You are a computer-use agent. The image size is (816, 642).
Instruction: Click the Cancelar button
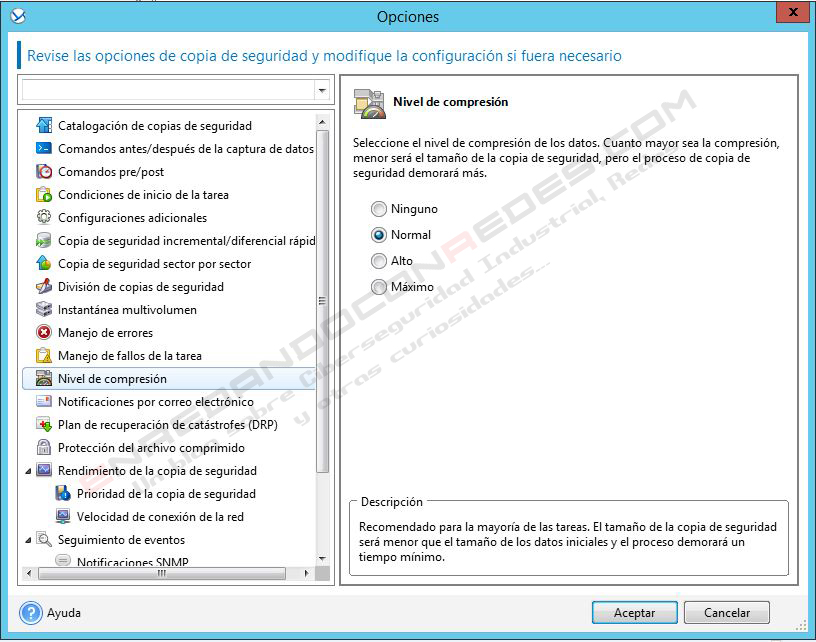click(x=727, y=613)
